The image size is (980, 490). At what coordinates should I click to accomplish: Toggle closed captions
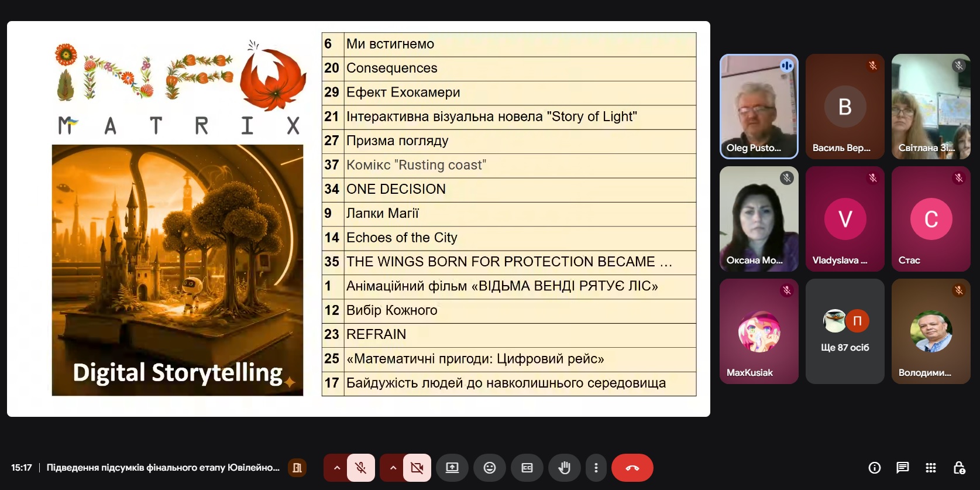point(527,468)
